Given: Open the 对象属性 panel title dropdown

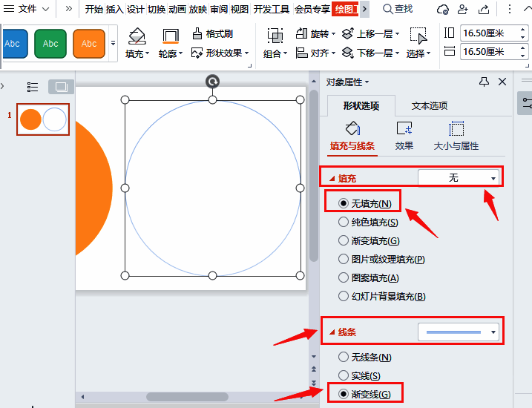Looking at the screenshot, I should (367, 82).
